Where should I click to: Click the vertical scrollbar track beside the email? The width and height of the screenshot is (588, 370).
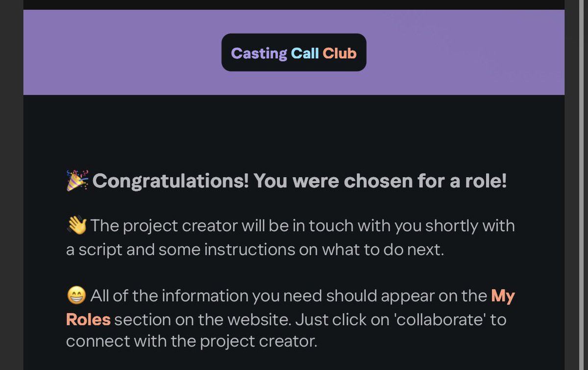(x=572, y=185)
